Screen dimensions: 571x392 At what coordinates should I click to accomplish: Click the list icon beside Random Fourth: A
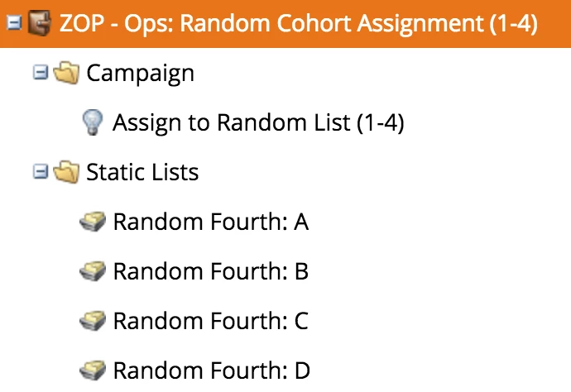(93, 222)
